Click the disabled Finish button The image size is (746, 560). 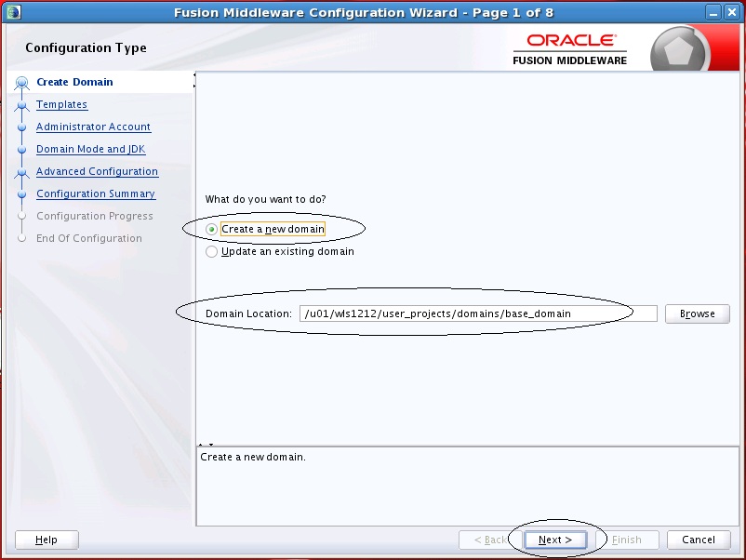(x=627, y=540)
